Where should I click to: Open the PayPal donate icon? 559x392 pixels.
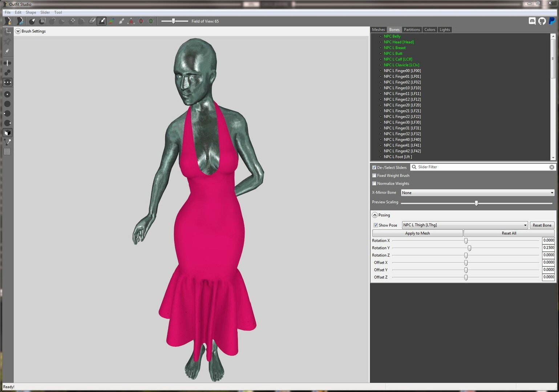(x=552, y=21)
